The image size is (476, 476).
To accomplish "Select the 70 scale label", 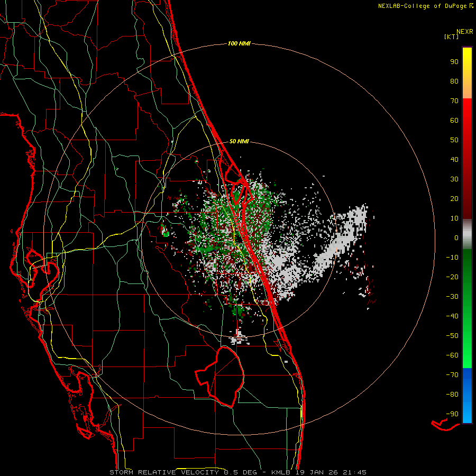I will click(x=454, y=101).
